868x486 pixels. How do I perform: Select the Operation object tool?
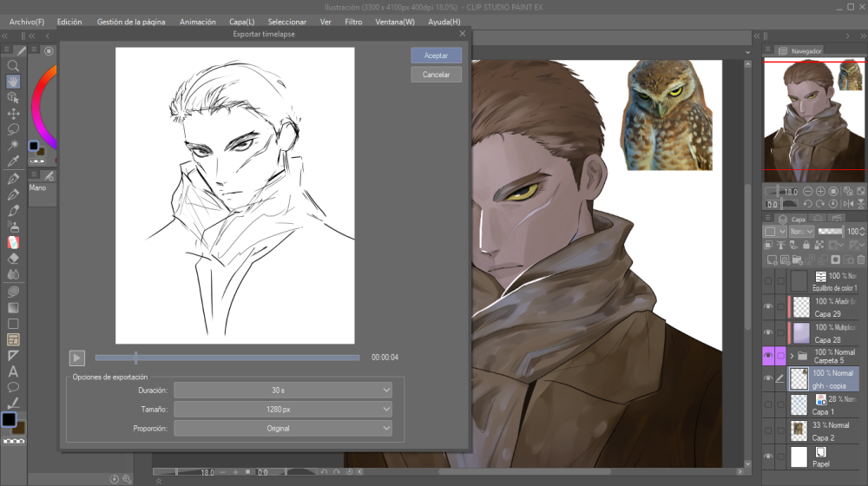click(13, 98)
